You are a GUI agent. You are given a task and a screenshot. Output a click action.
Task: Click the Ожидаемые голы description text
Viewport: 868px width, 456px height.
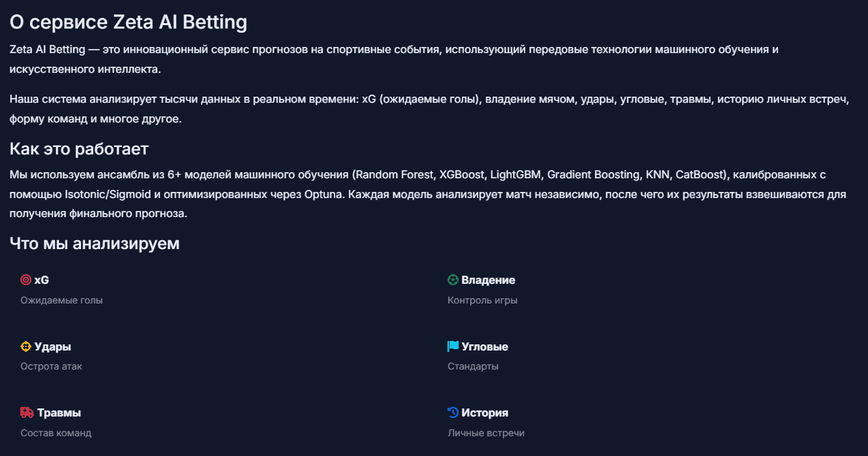click(61, 300)
